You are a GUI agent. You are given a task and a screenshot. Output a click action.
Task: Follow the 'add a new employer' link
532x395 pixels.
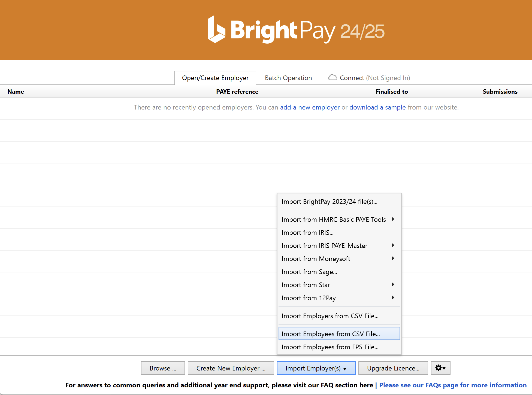click(x=310, y=107)
